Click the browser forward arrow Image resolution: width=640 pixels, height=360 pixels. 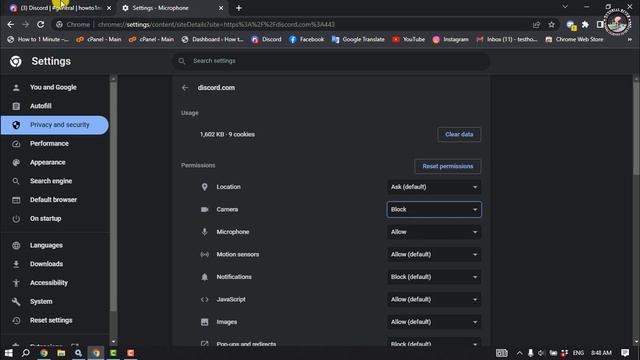(25, 24)
